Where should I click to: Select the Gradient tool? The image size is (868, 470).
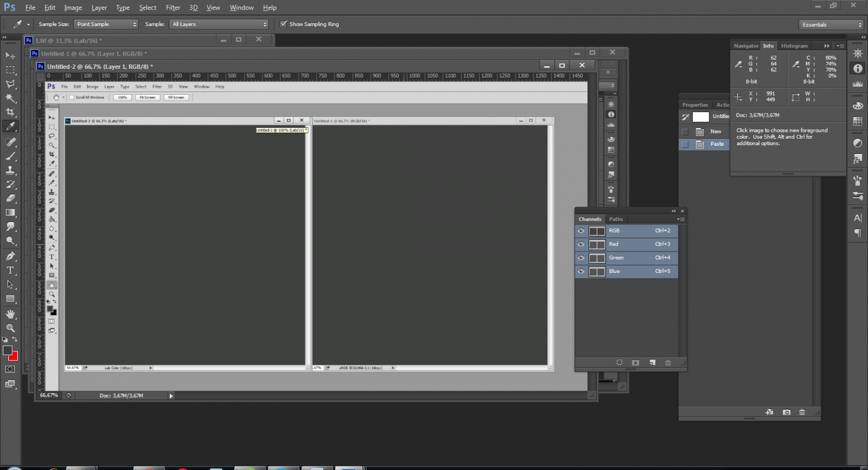[10, 213]
